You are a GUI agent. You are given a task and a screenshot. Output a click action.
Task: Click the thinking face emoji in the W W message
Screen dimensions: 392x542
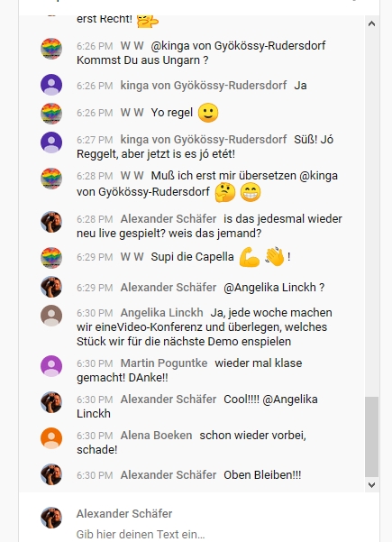pos(225,192)
